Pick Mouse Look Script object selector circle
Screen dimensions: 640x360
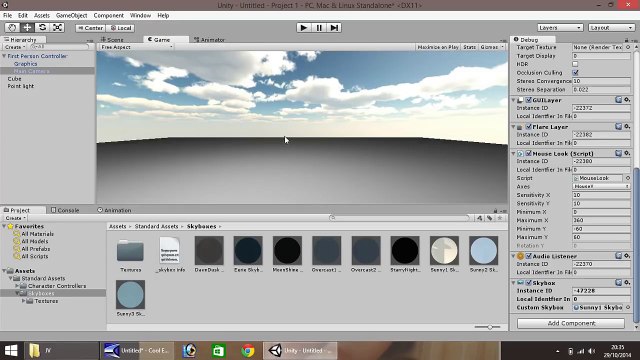pos(628,178)
